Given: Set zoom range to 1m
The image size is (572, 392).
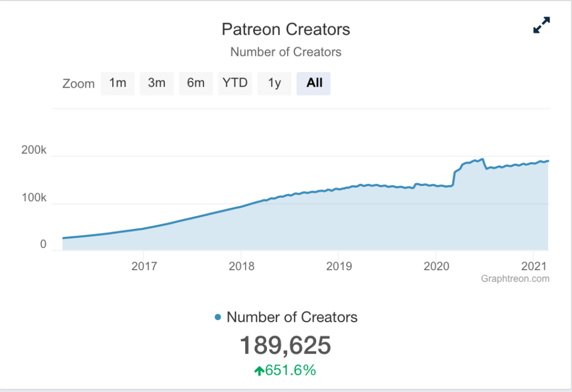Looking at the screenshot, I should click(x=117, y=84).
